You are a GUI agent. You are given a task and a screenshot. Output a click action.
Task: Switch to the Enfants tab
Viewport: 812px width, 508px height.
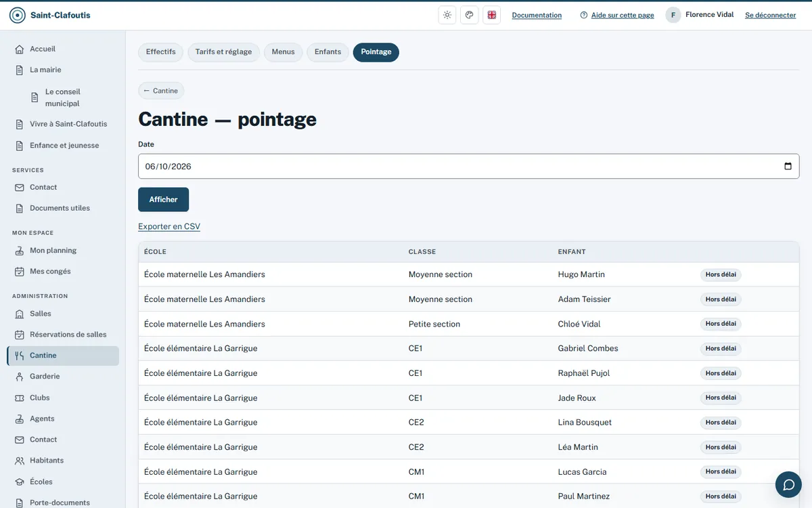[x=328, y=52]
